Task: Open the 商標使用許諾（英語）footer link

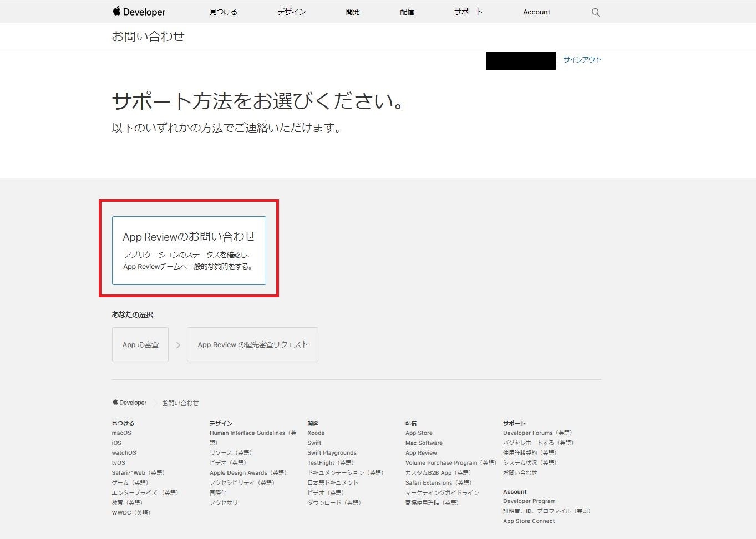Action: (x=433, y=503)
